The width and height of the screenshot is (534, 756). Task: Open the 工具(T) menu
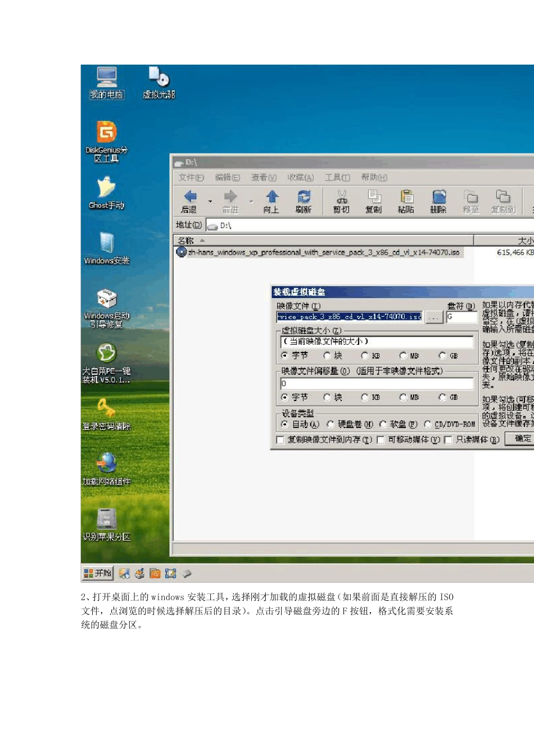pos(337,177)
